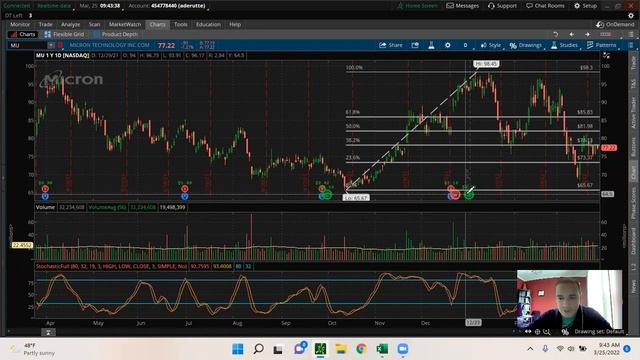Click the right arrow navigation icon

click(x=587, y=34)
